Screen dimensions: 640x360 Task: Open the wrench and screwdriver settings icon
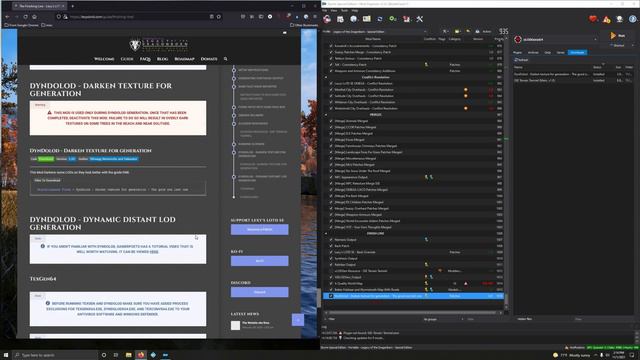[419, 19]
